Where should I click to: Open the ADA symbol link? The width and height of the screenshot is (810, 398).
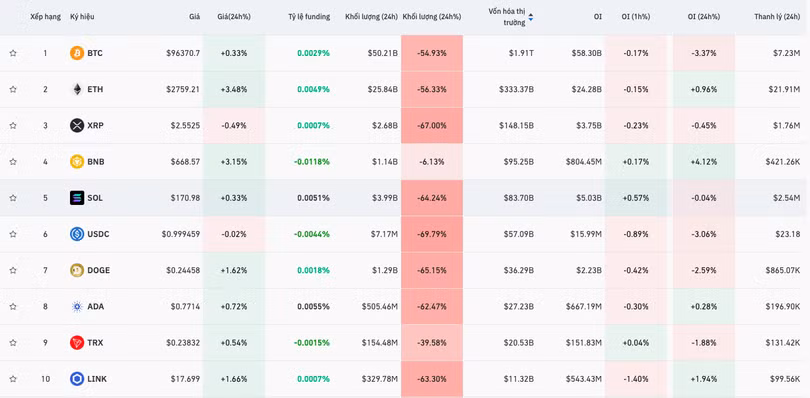click(x=96, y=307)
